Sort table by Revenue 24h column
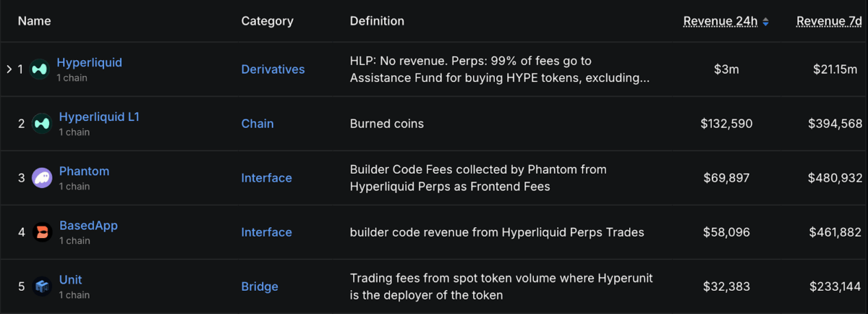Screen dimensions: 868x314 [720, 21]
